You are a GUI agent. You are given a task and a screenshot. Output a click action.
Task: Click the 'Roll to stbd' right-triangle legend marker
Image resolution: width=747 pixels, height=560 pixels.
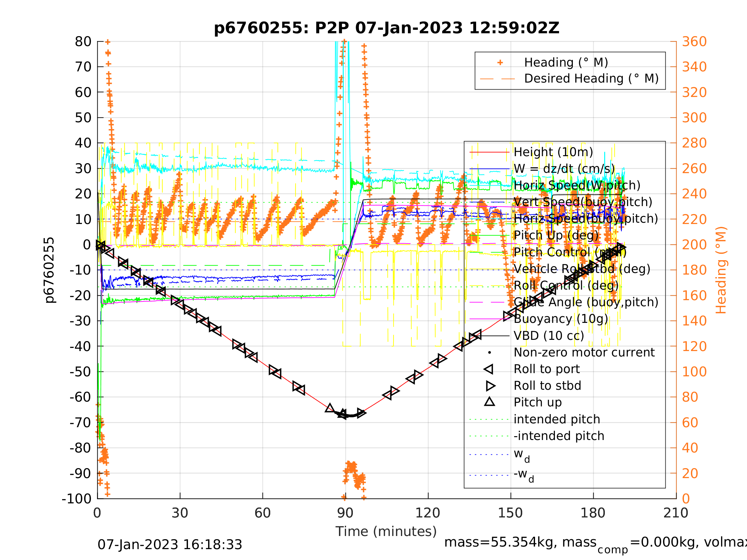(491, 386)
